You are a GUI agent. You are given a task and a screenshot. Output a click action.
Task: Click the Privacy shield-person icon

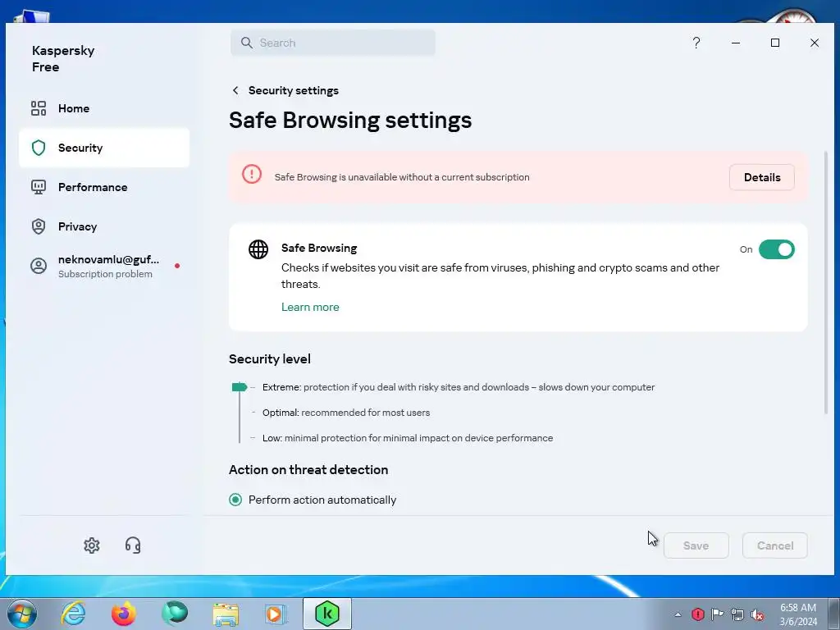click(39, 226)
